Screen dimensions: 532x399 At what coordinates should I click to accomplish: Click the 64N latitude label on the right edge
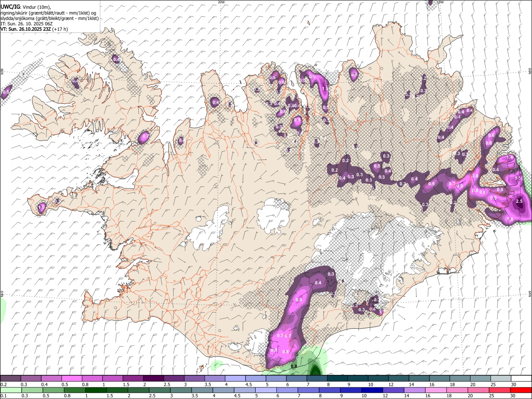[530, 293]
